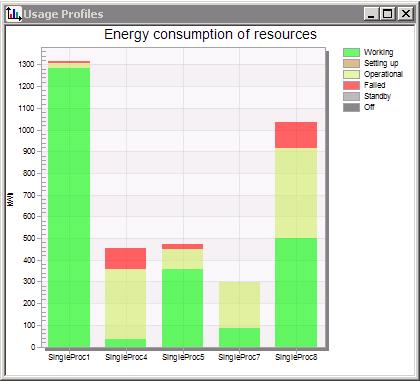Minimize the Usage Profiles window
The height and width of the screenshot is (381, 420).
371,14
